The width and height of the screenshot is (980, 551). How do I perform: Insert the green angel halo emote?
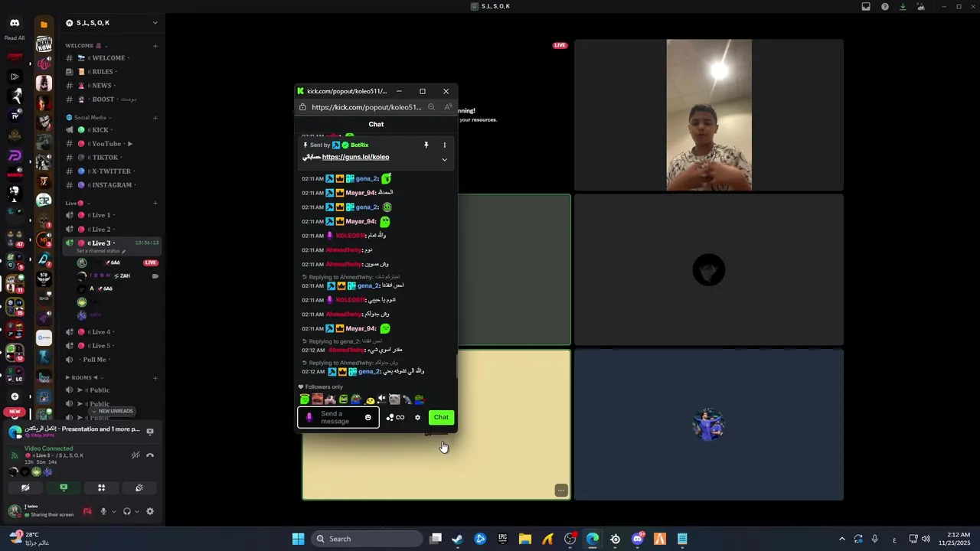[305, 399]
